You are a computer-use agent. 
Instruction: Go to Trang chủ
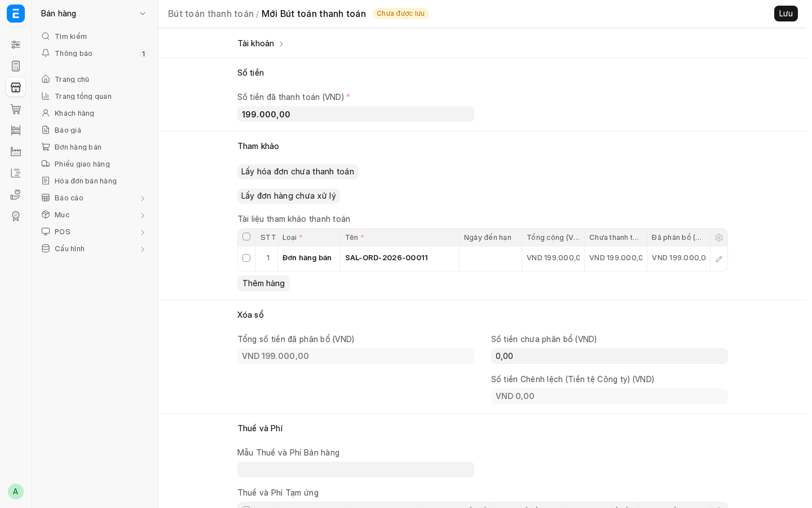pos(95,79)
